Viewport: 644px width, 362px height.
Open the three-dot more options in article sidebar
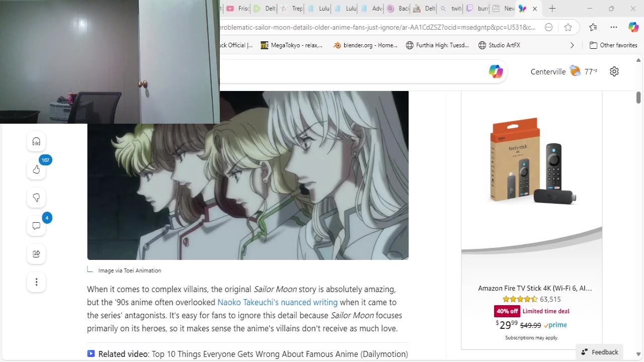[x=36, y=282]
